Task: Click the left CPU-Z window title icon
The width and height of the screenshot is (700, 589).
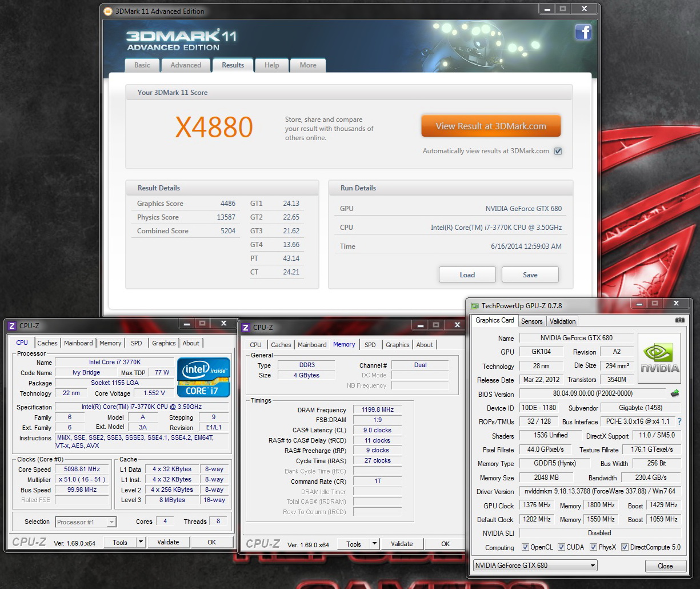Action: 12,326
